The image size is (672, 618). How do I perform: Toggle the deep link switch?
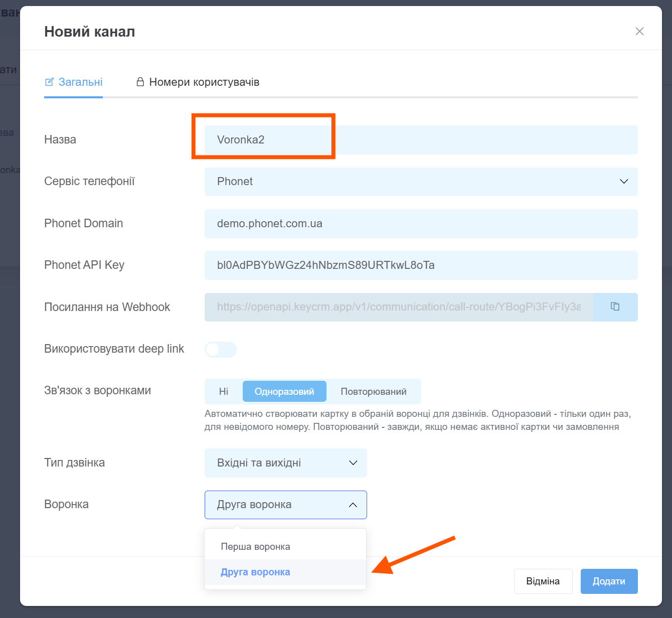click(x=221, y=350)
